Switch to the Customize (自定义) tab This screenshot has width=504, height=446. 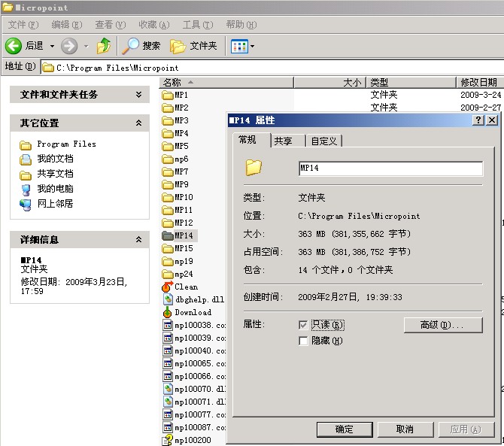pos(323,141)
